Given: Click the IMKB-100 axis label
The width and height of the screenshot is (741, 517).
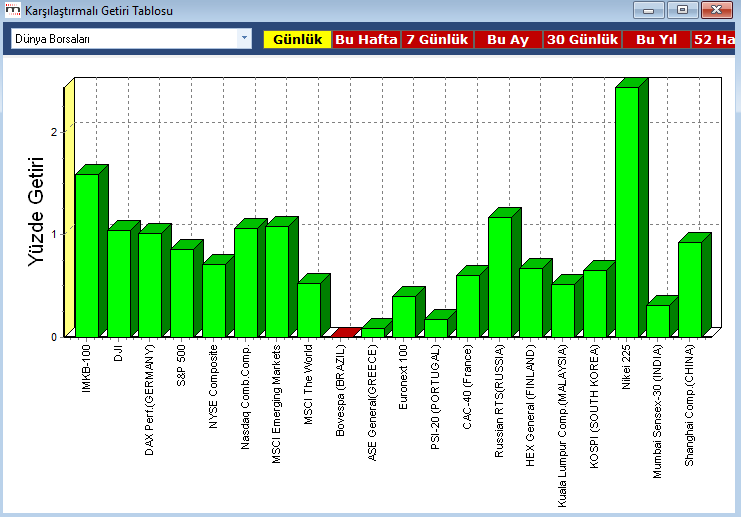Looking at the screenshot, I should point(86,369).
